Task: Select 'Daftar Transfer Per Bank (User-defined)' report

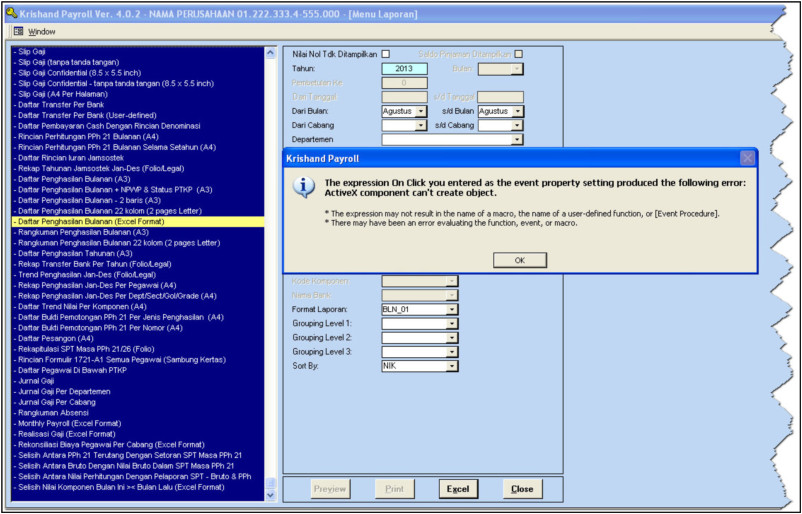Action: click(138, 116)
